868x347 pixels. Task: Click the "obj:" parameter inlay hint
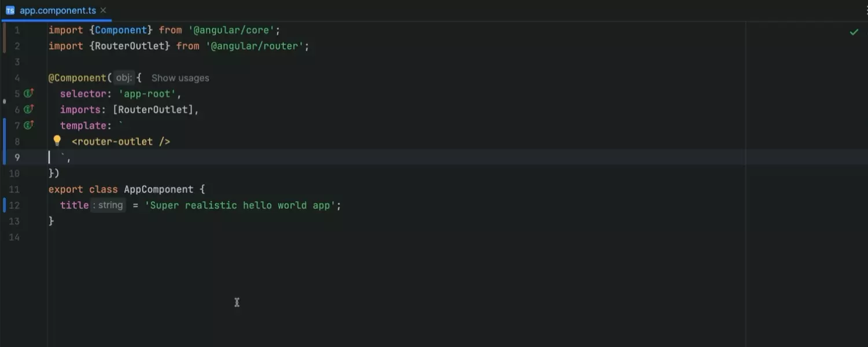124,77
